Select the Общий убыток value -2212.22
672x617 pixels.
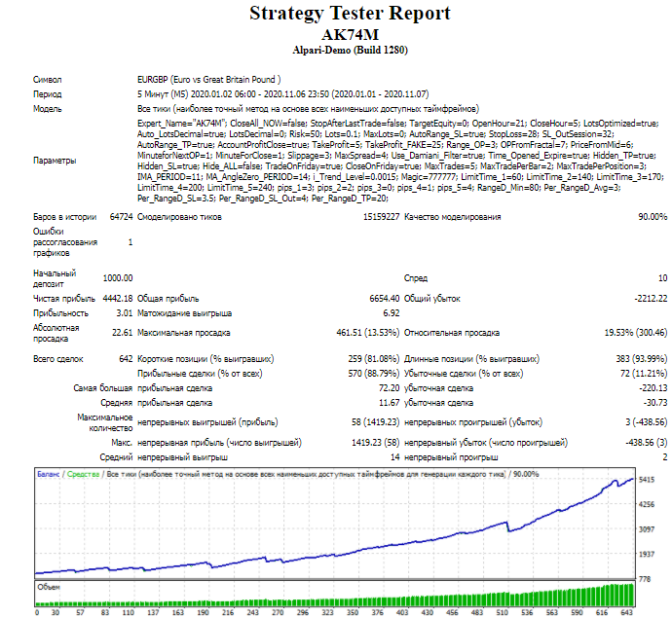651,299
